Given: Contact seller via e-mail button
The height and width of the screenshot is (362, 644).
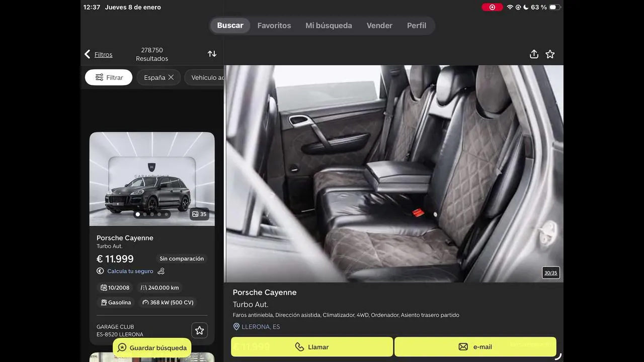Looking at the screenshot, I should [475, 347].
